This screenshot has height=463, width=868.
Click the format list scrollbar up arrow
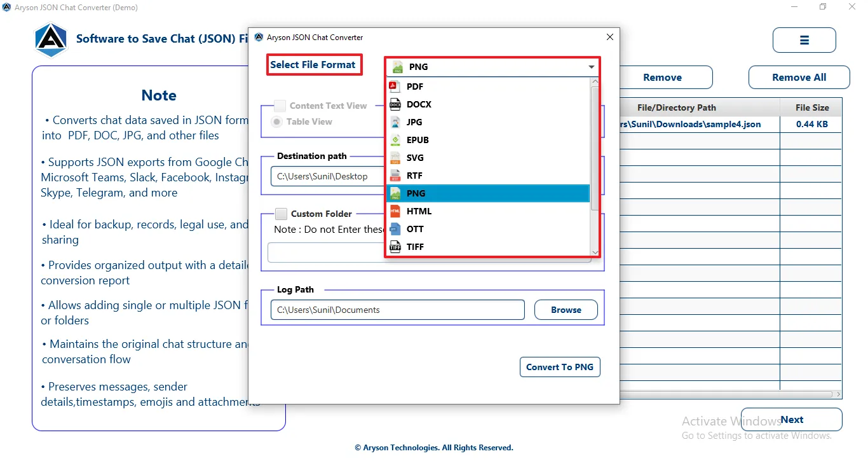595,81
